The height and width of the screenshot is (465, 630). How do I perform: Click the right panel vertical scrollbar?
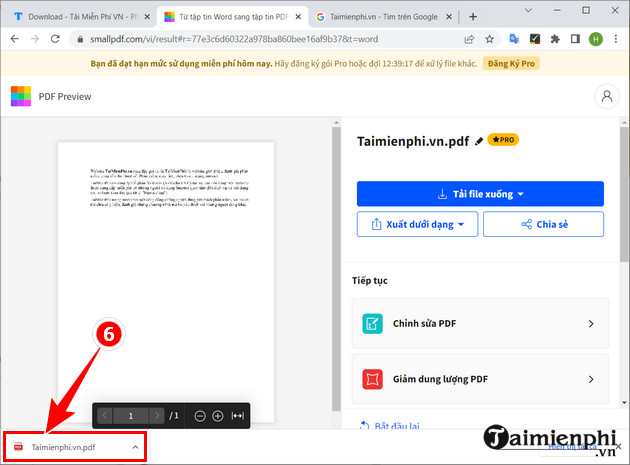[624, 194]
